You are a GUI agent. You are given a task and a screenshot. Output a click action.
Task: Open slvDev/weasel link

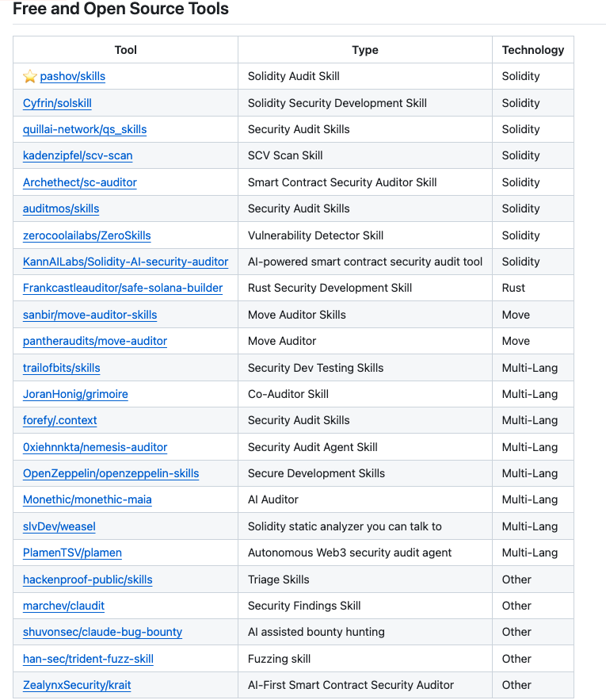click(x=59, y=527)
